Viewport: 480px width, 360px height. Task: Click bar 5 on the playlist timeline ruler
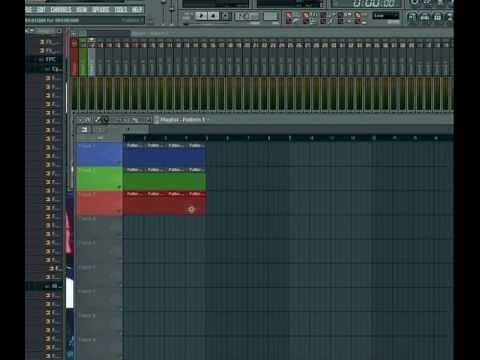(207, 138)
